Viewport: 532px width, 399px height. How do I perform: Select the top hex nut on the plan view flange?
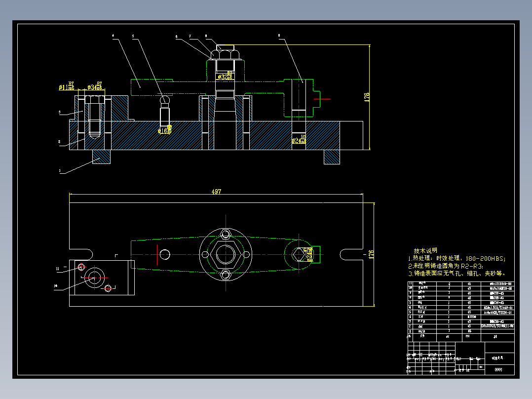coord(226,234)
